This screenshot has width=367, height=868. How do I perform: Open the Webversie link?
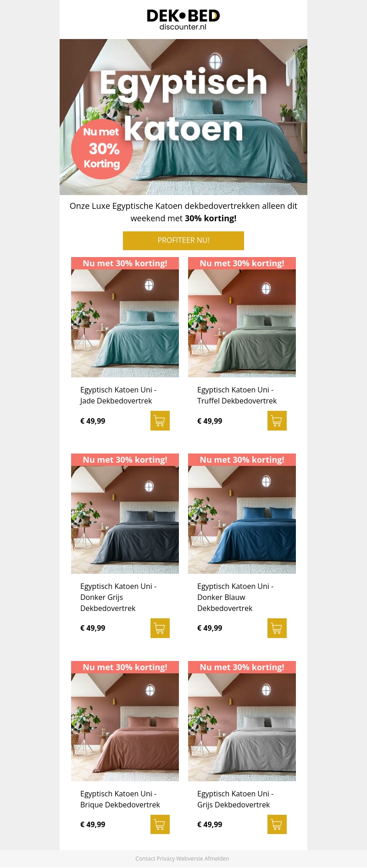(x=189, y=858)
